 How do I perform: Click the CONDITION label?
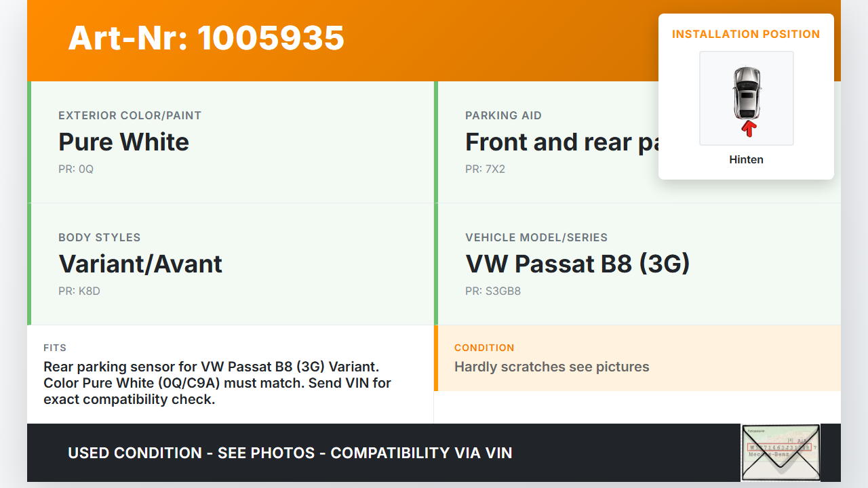click(x=484, y=348)
